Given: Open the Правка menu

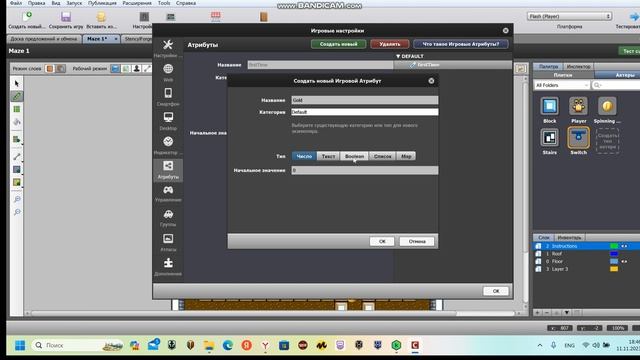Looking at the screenshot, I should 36,3.
